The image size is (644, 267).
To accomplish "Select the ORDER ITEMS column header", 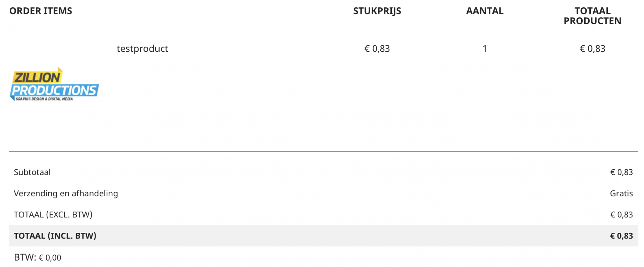I will coord(41,11).
